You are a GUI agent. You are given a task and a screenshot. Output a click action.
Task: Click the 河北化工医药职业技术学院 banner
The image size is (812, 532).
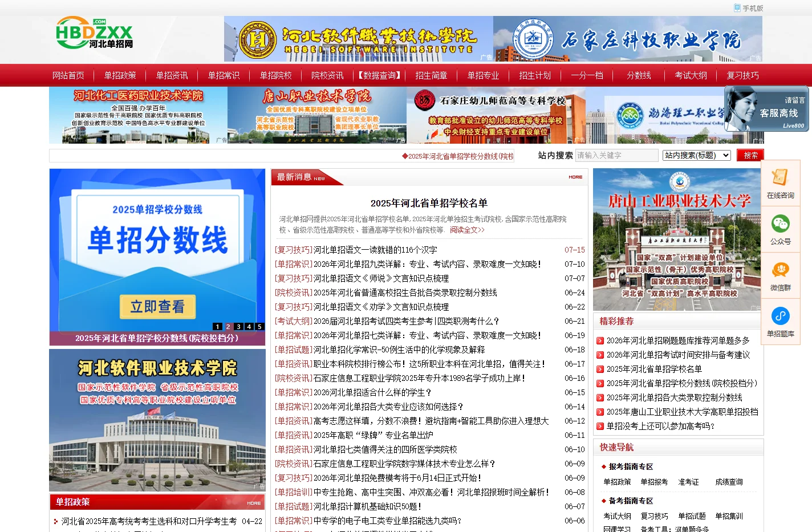pos(138,115)
